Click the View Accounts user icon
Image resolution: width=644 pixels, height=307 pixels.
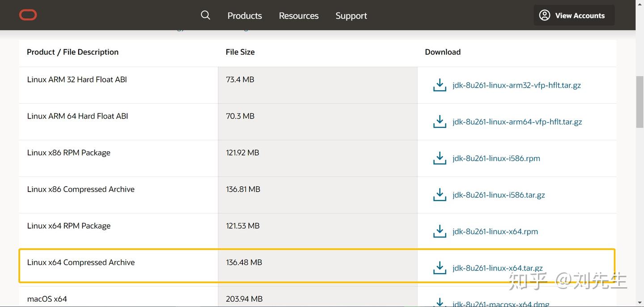coord(544,15)
